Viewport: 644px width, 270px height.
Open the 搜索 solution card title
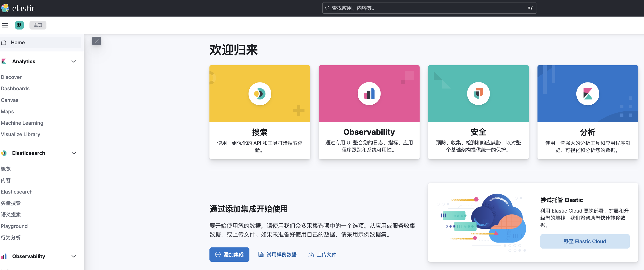(x=260, y=132)
